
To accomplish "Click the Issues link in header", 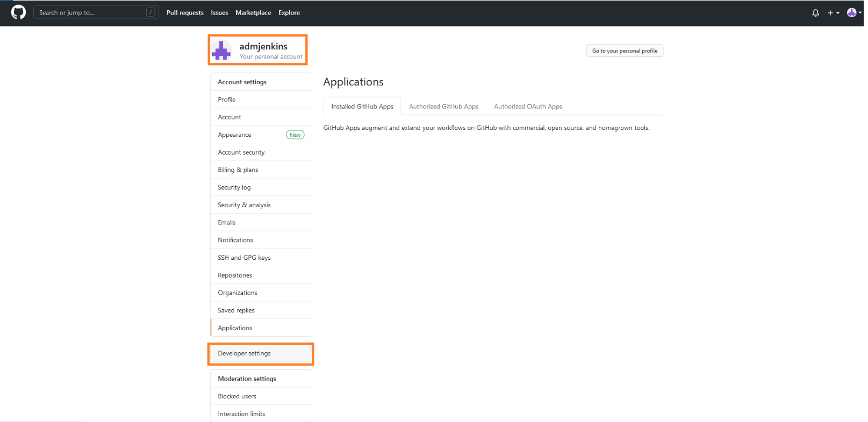I will point(219,13).
